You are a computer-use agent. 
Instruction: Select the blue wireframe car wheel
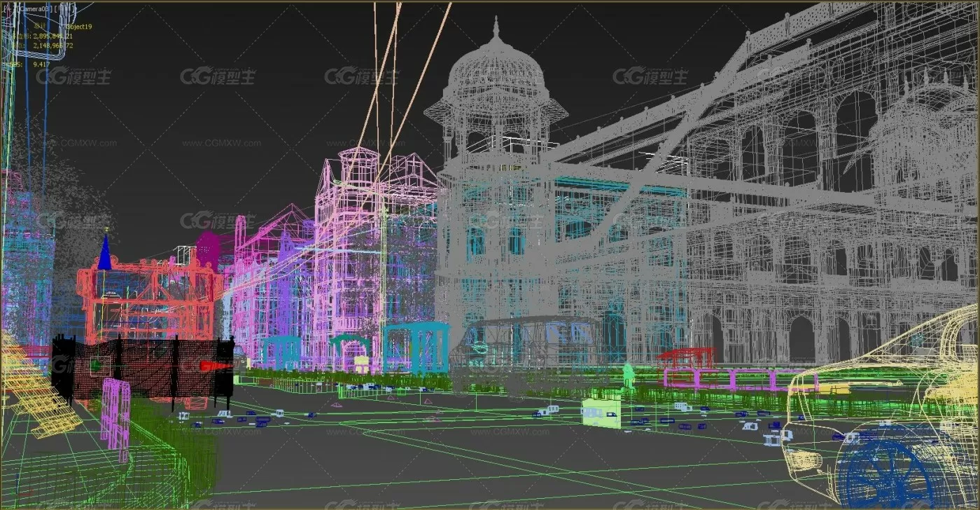(x=887, y=472)
